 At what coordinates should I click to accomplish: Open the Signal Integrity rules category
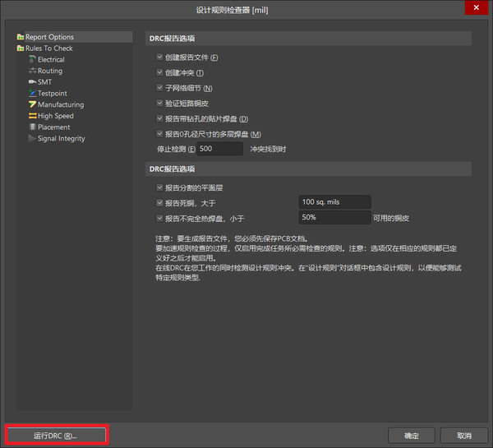click(62, 138)
